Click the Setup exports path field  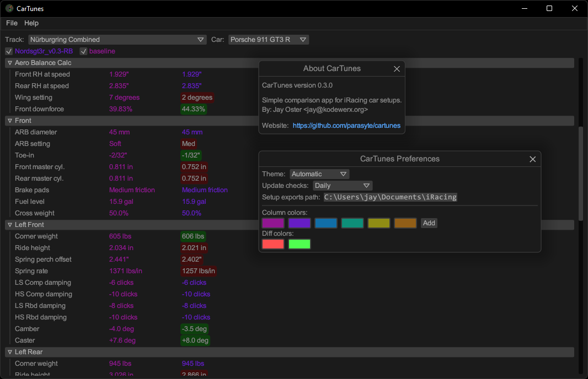(391, 197)
